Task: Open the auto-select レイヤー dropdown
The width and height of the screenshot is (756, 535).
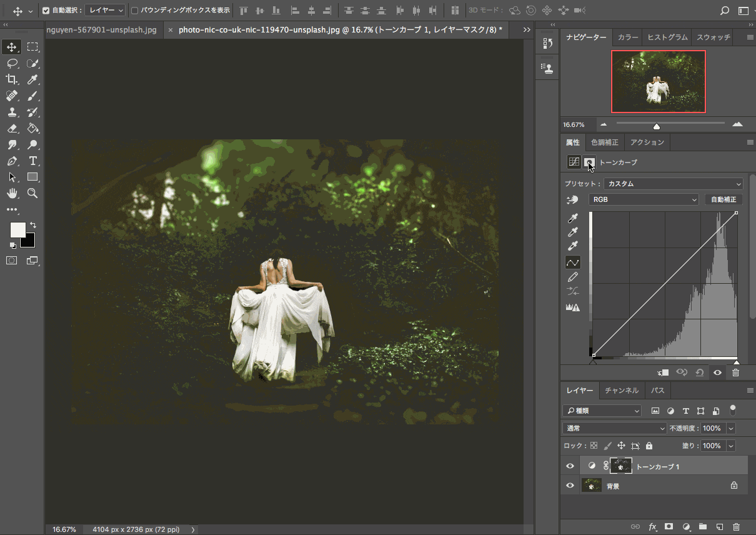Action: click(105, 11)
